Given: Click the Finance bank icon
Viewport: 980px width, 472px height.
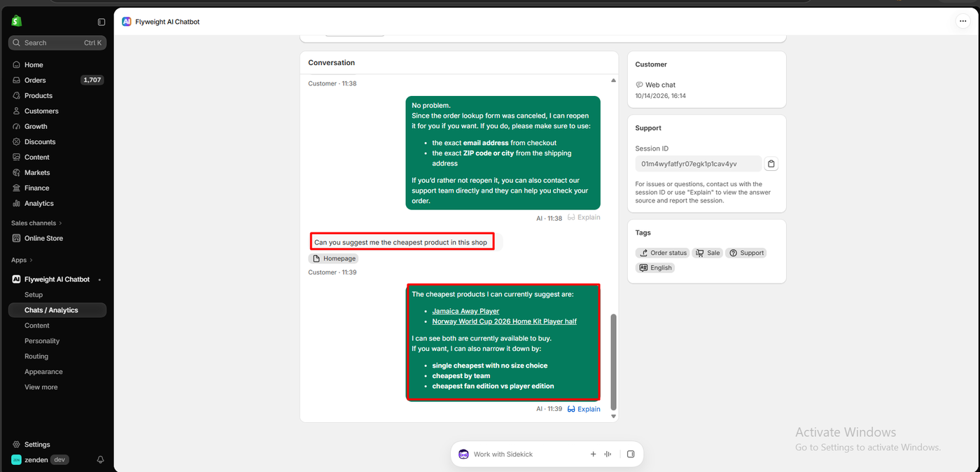Looking at the screenshot, I should point(17,188).
